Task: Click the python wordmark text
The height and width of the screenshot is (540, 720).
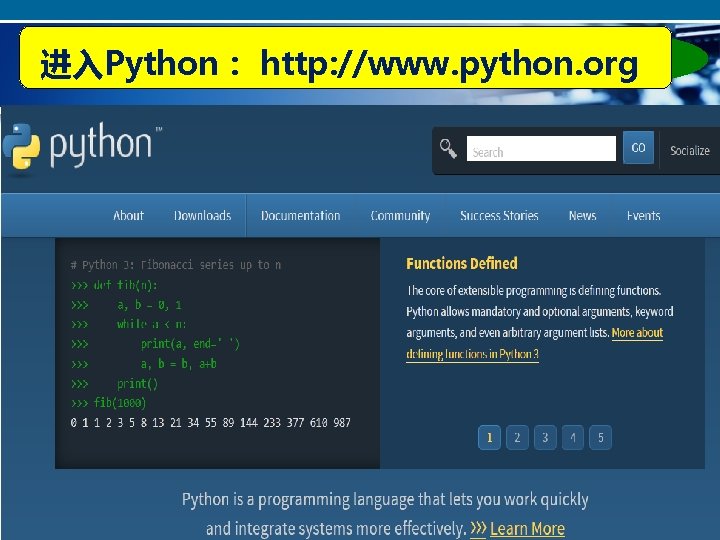Action: pos(101,146)
